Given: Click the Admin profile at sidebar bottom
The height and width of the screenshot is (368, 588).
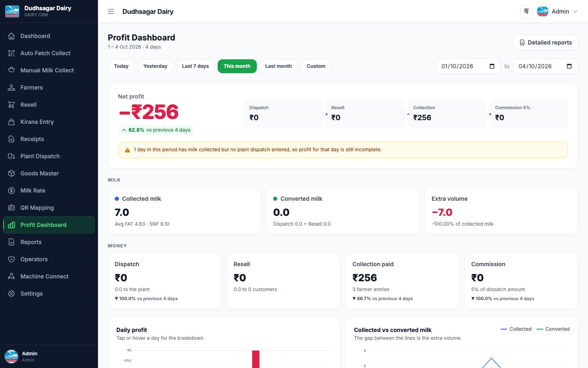Looking at the screenshot, I should click(x=49, y=356).
